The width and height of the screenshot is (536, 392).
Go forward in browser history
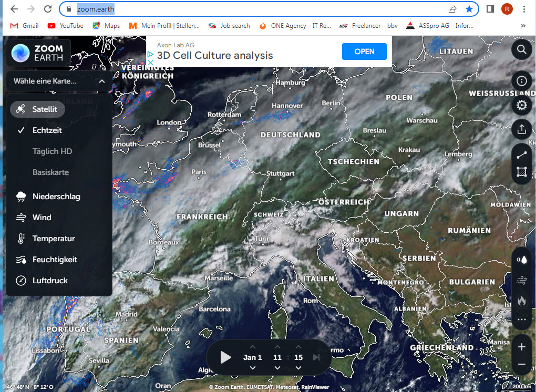[31, 9]
